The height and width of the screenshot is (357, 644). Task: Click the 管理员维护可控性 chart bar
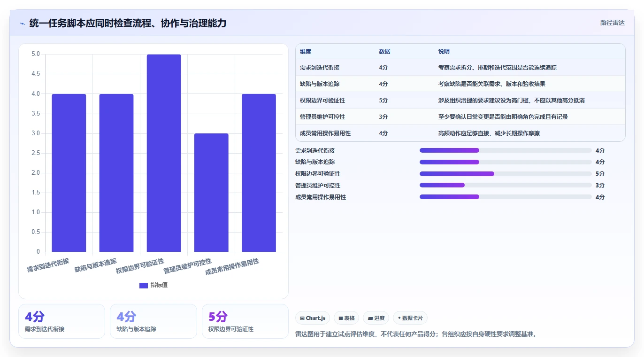(x=211, y=193)
